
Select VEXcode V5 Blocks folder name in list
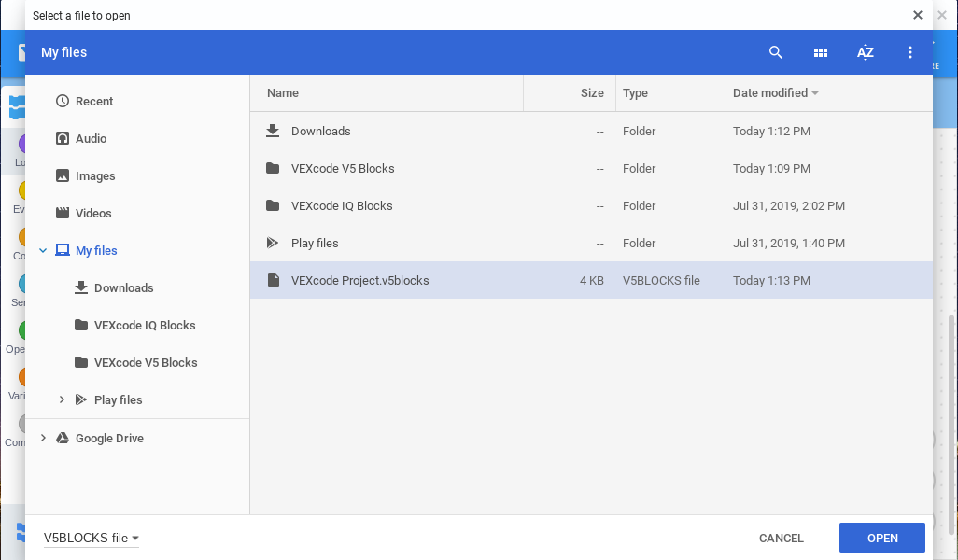(x=343, y=169)
